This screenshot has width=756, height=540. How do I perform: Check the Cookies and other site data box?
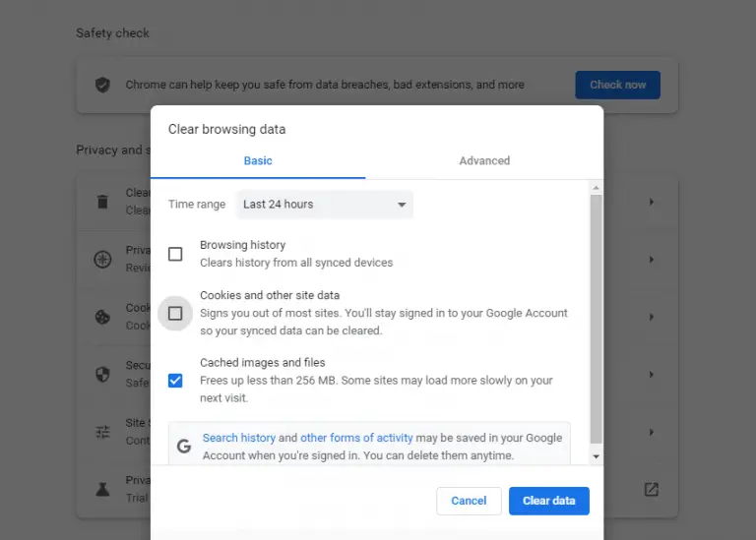click(175, 313)
